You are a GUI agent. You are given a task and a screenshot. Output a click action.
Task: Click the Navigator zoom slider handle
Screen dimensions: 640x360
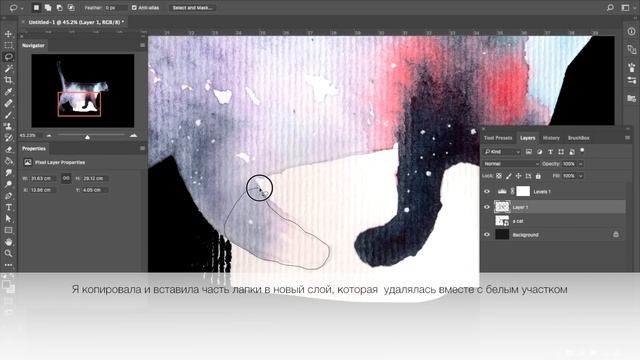pos(87,137)
